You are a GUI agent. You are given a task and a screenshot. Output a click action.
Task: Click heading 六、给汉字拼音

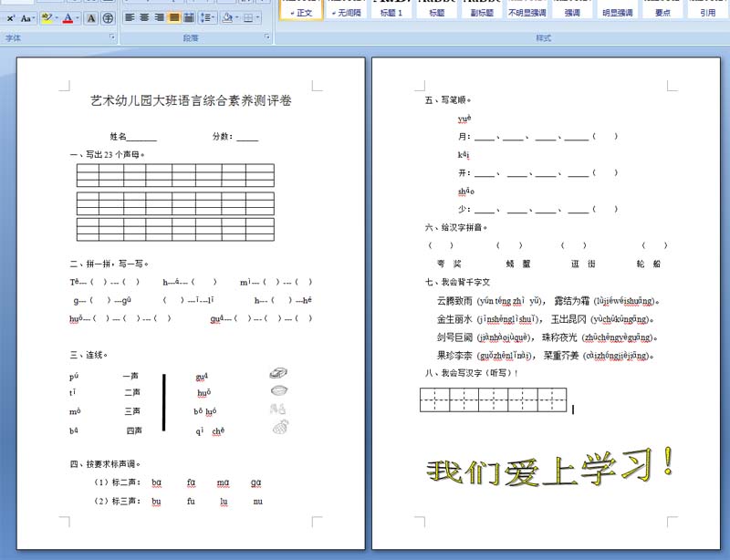click(x=455, y=228)
